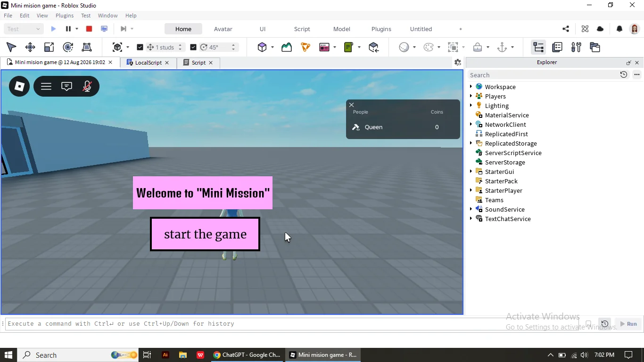Expand the StarterGui node
This screenshot has height=362, width=644.
(471, 172)
